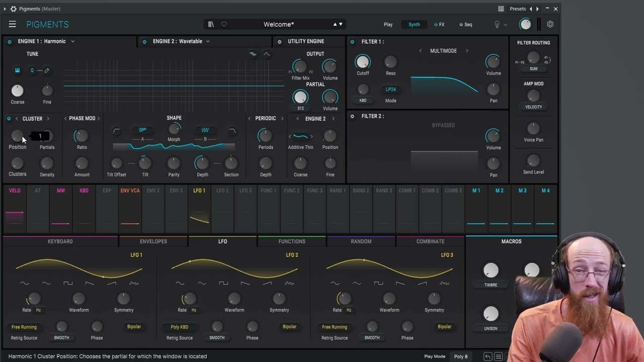Open the Pigments hamburger main menu
This screenshot has width=644, height=362.
pyautogui.click(x=13, y=24)
